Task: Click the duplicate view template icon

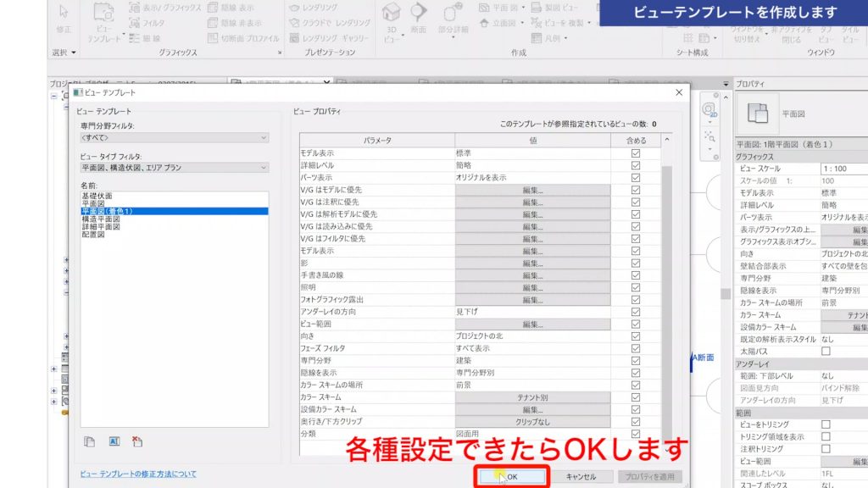Action: point(89,441)
